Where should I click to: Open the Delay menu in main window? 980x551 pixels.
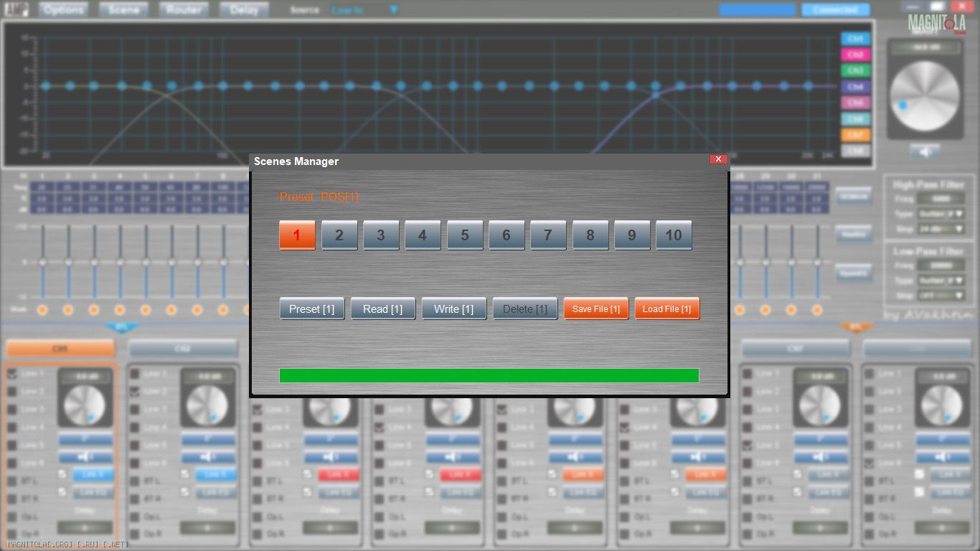tap(245, 10)
